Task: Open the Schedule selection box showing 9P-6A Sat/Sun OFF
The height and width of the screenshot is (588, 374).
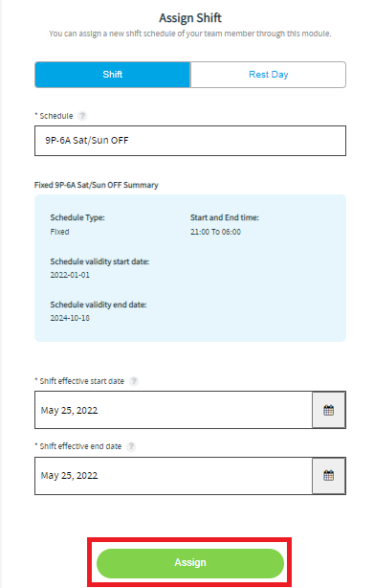Action: [190, 141]
